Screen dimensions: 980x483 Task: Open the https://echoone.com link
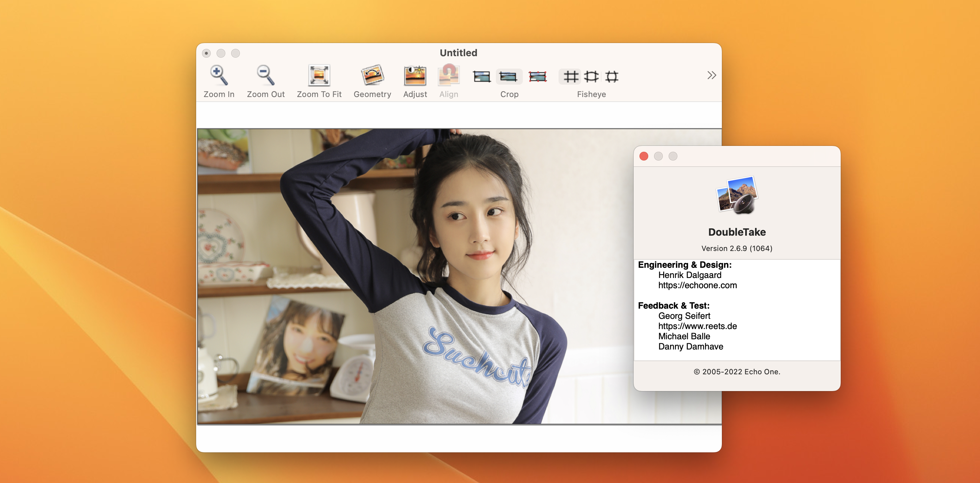(697, 285)
